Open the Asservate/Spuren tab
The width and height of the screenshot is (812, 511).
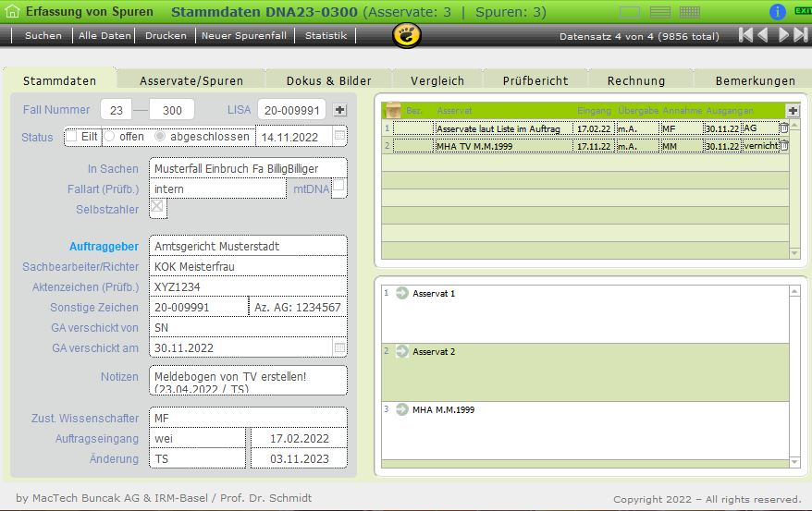[191, 81]
